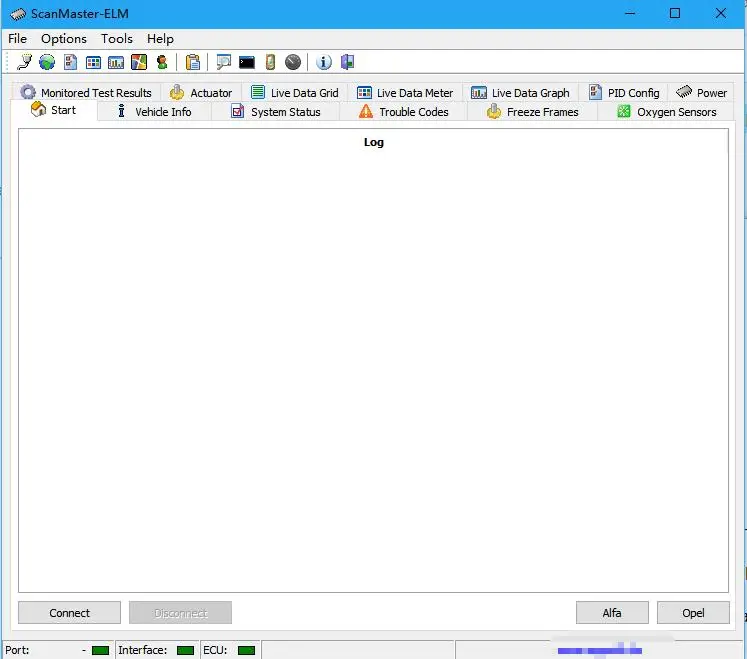Screen dimensions: 747x659
Task: Click the clipboard report toolbar icon
Action: pos(192,62)
